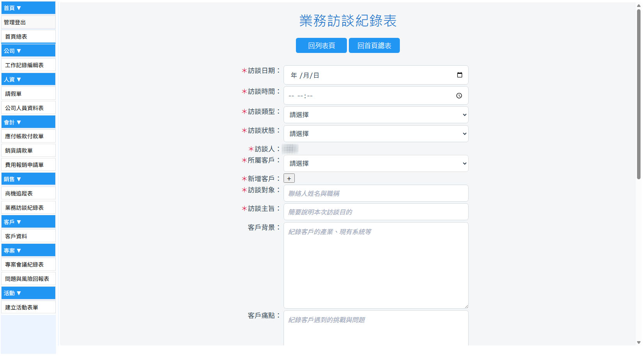
Task: Click the 回列表頁 button
Action: 321,46
